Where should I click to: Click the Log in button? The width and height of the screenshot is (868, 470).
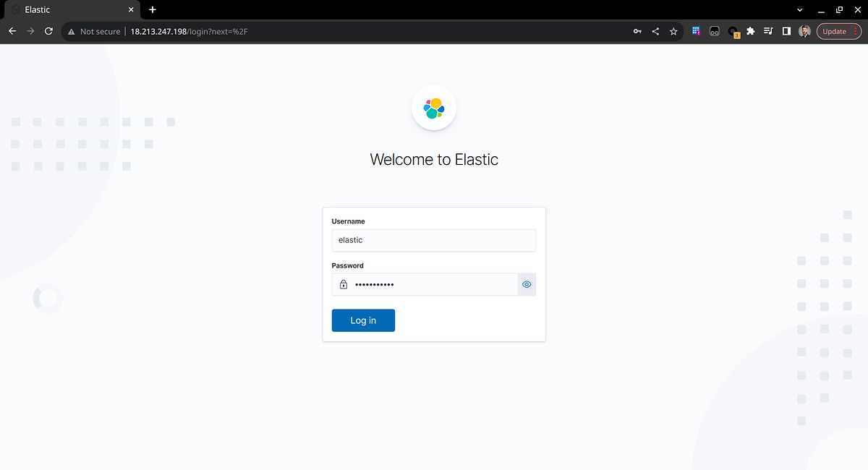point(362,320)
